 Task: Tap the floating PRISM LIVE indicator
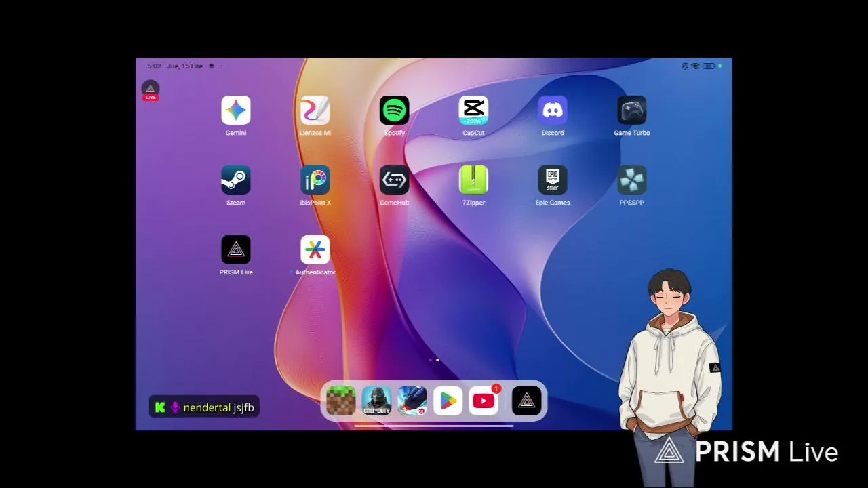pos(151,91)
